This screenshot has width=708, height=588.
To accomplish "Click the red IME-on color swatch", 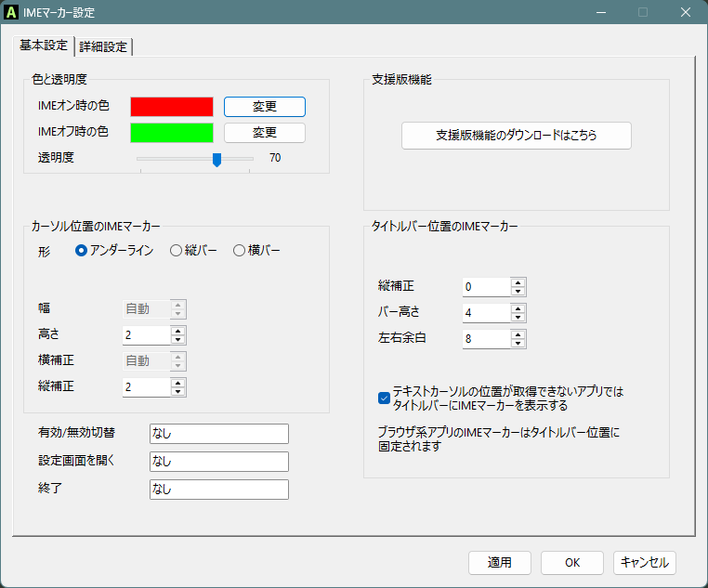I will pyautogui.click(x=172, y=107).
